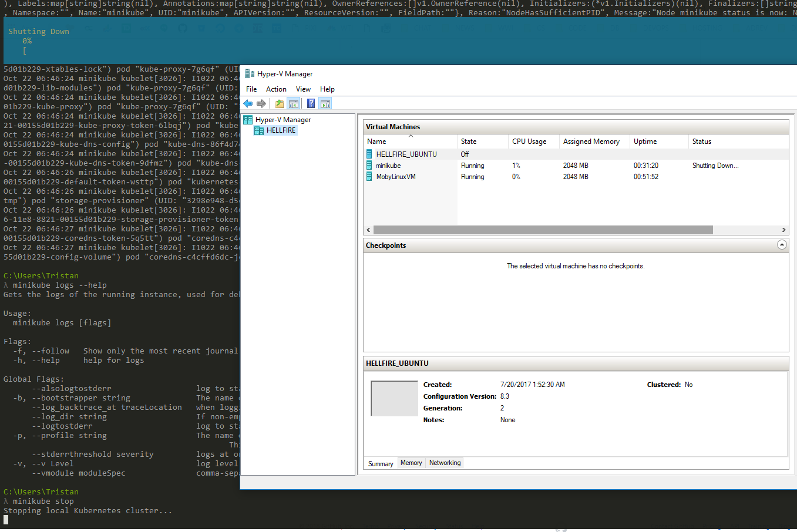Click the minikube VM icon
The height and width of the screenshot is (532, 797).
coord(369,166)
